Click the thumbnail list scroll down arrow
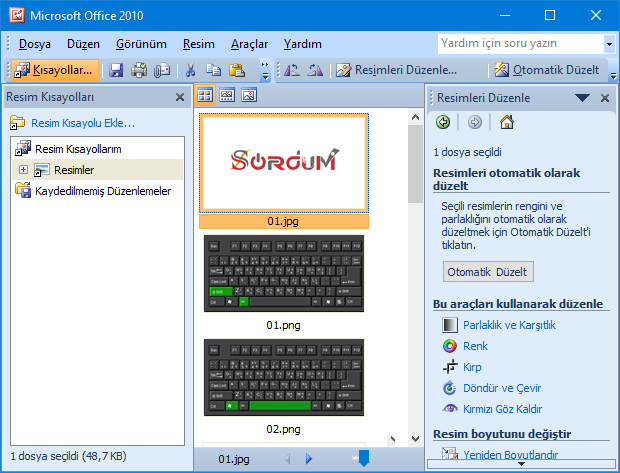Viewport: 620px width, 473px height. [x=415, y=439]
